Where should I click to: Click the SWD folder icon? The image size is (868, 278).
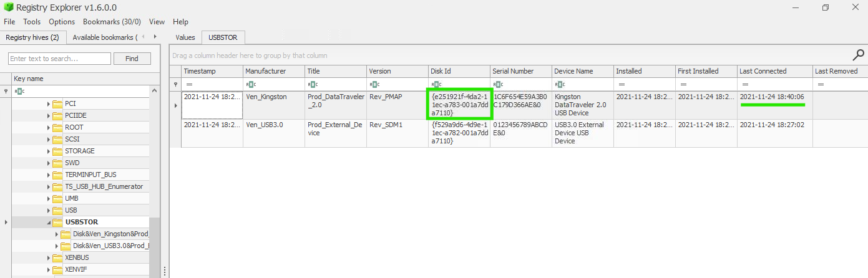tap(57, 163)
